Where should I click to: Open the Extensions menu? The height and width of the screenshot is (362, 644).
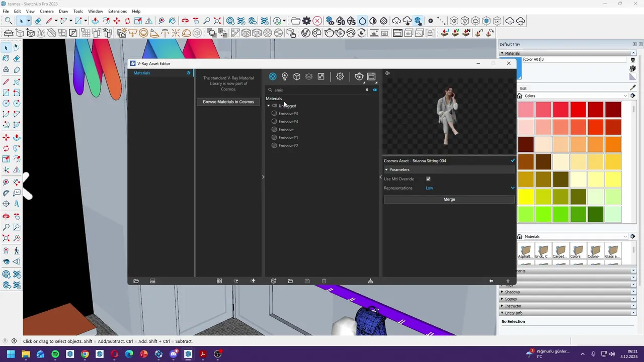[117, 11]
